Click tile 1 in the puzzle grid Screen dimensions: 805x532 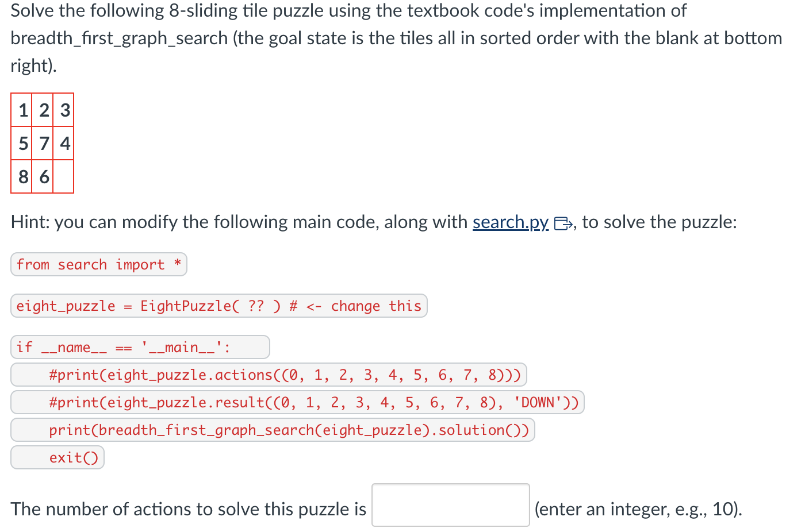[x=22, y=110]
